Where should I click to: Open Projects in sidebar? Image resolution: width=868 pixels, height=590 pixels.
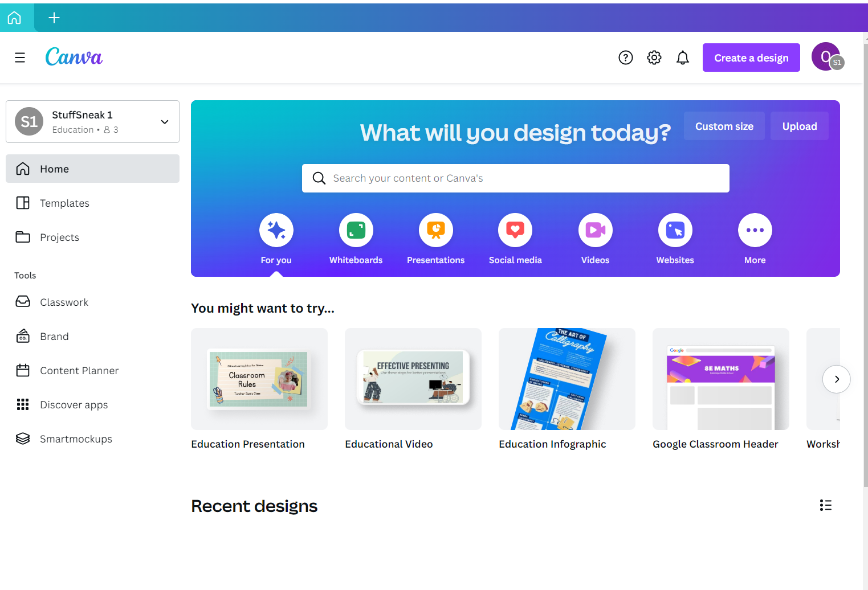coord(92,237)
